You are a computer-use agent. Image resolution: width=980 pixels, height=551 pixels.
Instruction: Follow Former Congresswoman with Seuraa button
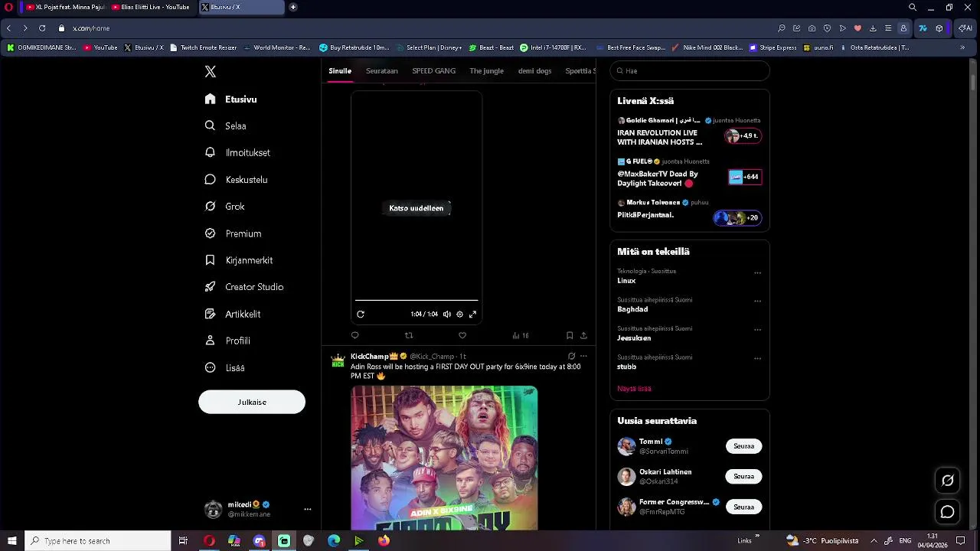tap(743, 507)
